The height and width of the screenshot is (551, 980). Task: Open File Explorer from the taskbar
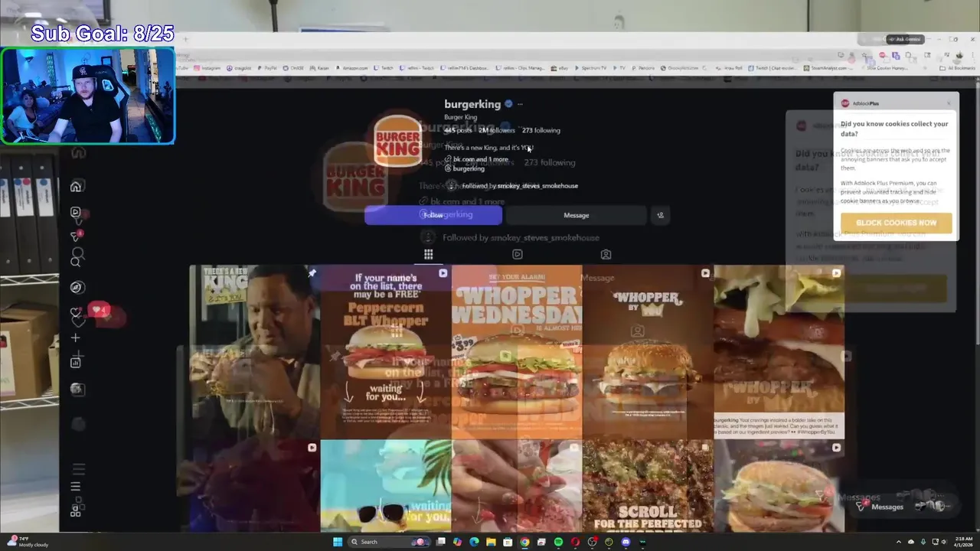click(491, 542)
